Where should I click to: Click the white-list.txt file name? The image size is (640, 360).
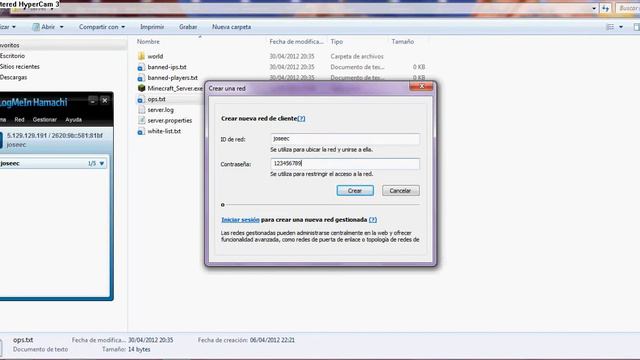[164, 131]
